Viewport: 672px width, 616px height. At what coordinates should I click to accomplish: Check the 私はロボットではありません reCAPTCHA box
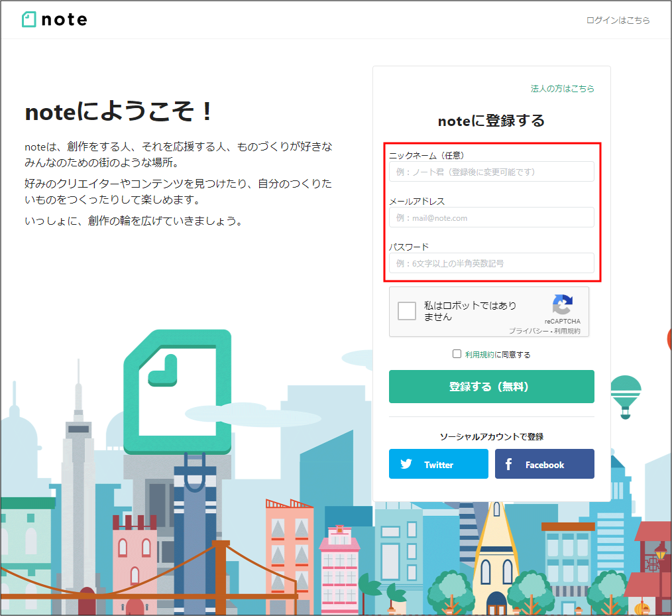pyautogui.click(x=407, y=311)
